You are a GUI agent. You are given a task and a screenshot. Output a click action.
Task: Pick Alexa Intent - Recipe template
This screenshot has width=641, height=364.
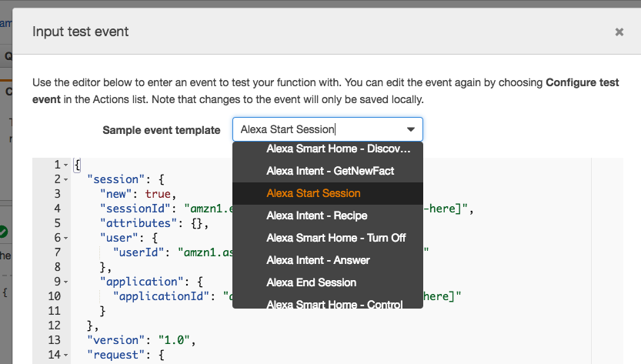click(x=328, y=215)
